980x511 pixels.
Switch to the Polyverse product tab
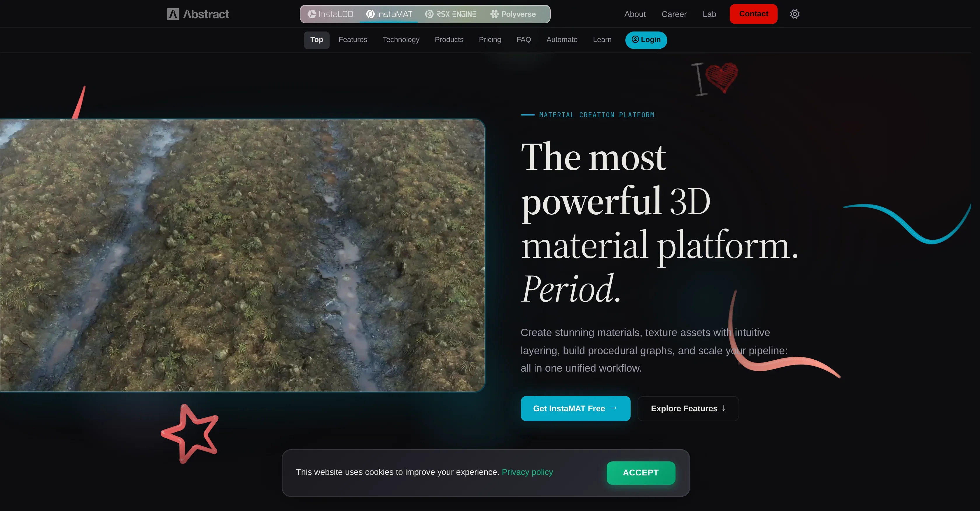pyautogui.click(x=513, y=14)
